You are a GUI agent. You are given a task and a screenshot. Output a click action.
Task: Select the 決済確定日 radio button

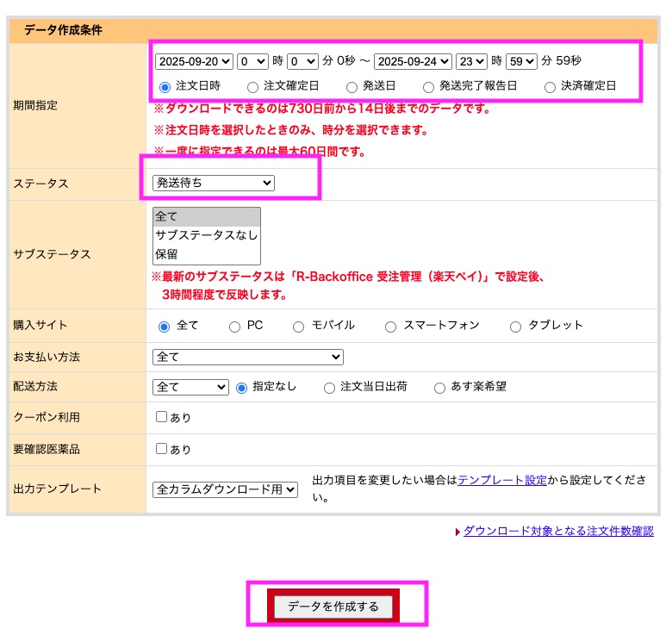550,87
